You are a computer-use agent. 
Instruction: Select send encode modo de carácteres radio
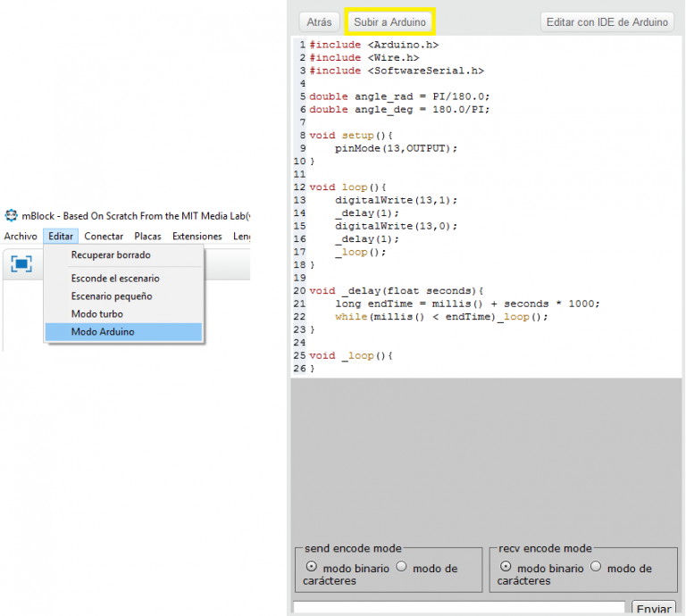point(402,566)
